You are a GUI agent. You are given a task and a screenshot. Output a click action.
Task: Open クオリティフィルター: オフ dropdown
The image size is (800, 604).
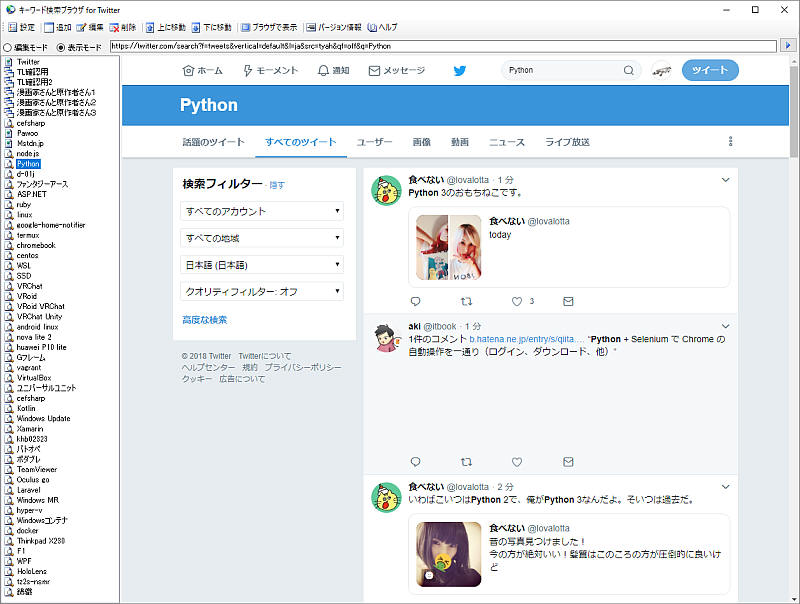point(262,291)
